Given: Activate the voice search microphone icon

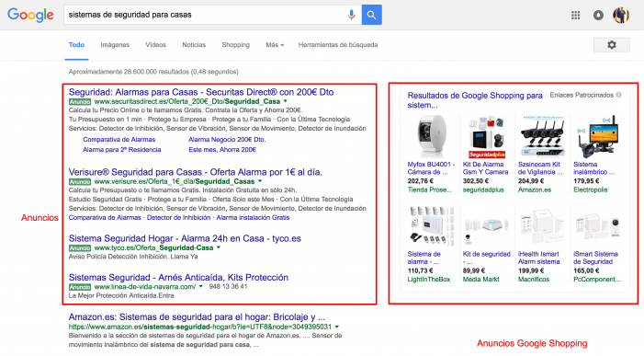Looking at the screenshot, I should (x=351, y=15).
